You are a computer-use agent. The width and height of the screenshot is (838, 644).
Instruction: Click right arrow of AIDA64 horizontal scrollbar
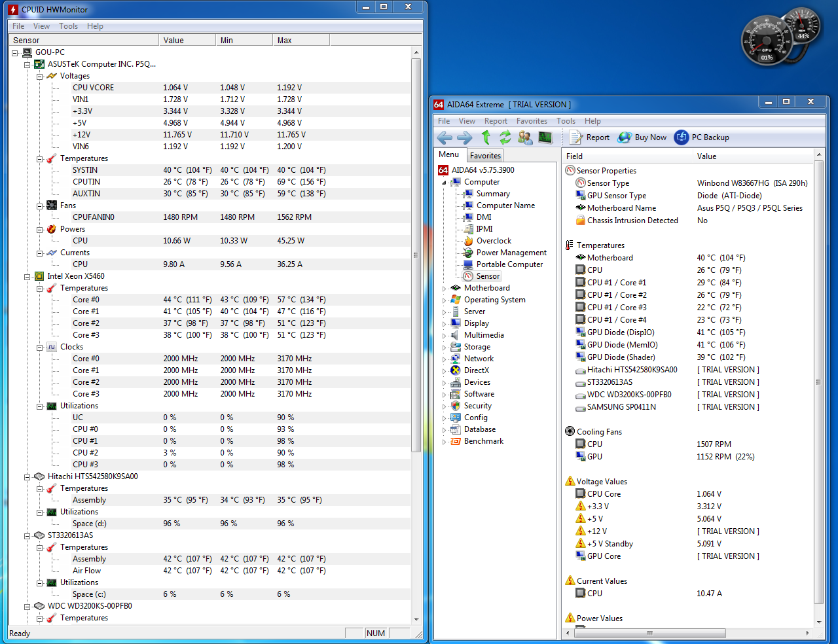coord(808,633)
